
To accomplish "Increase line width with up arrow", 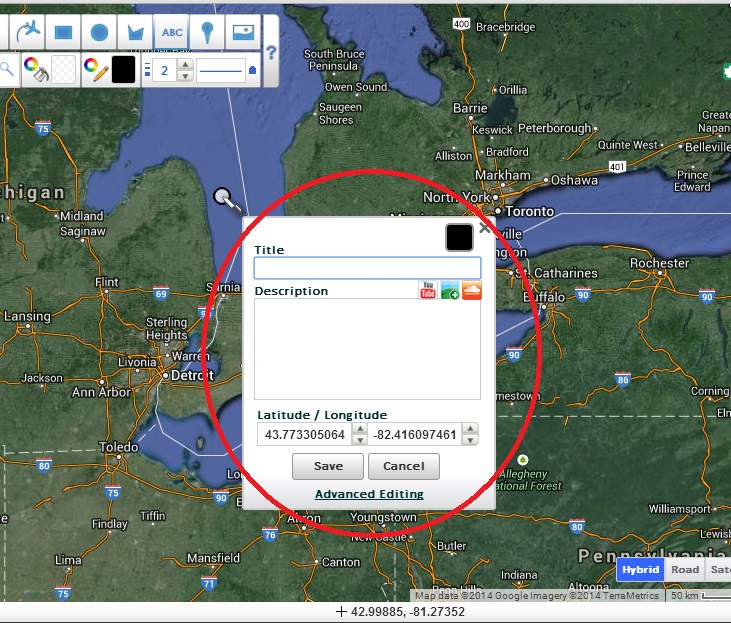I will (185, 64).
